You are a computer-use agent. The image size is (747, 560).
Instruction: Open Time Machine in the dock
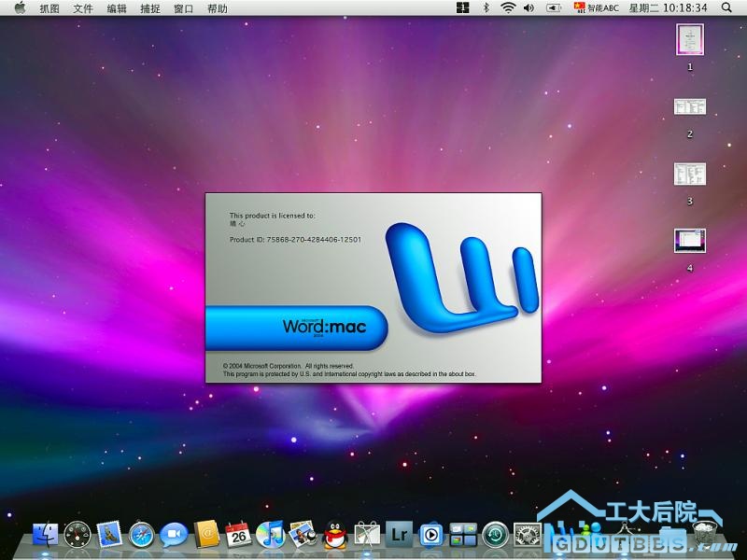click(495, 534)
